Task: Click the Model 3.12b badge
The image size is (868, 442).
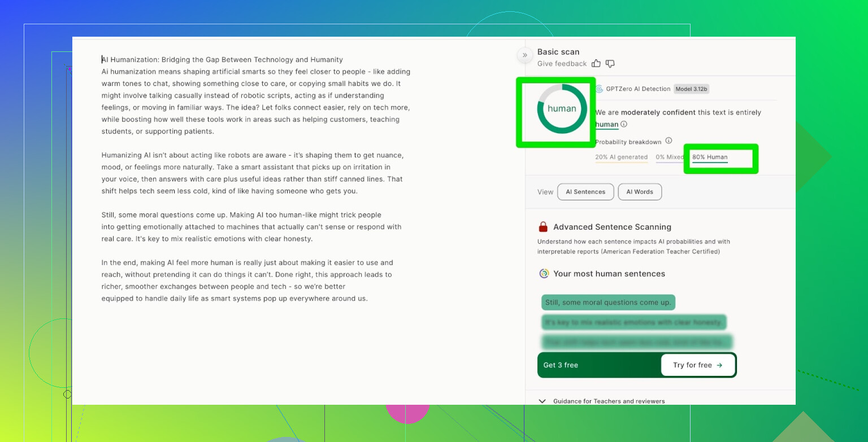Action: (692, 89)
